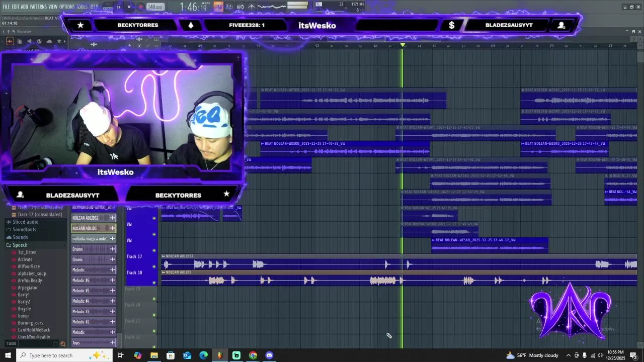Open the VIEW menu
644x362 pixels.
(x=53, y=7)
